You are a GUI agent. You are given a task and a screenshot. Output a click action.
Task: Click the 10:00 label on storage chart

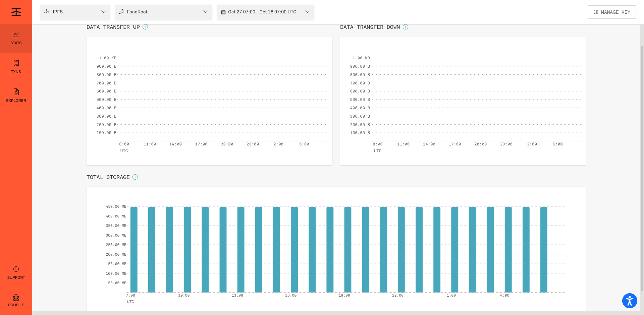[184, 295]
